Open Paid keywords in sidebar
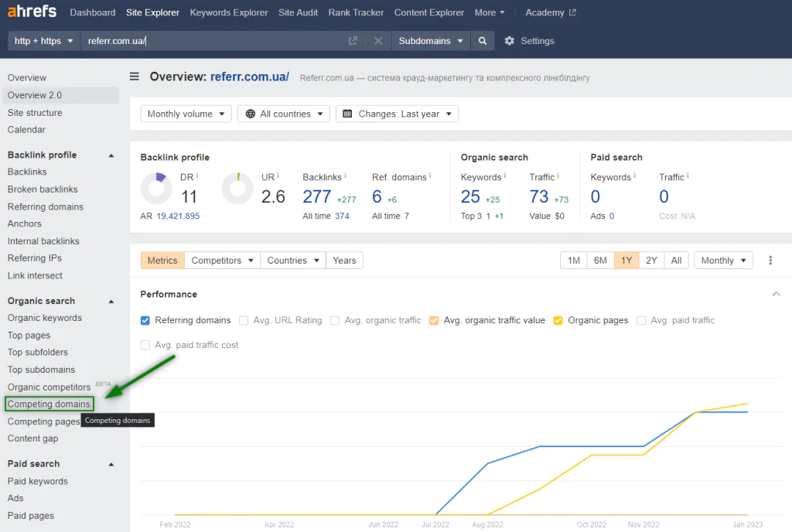The width and height of the screenshot is (792, 532). tap(37, 482)
